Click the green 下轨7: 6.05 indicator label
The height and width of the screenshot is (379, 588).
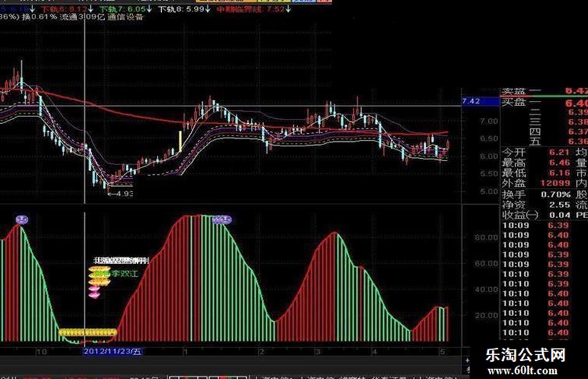[x=125, y=9]
